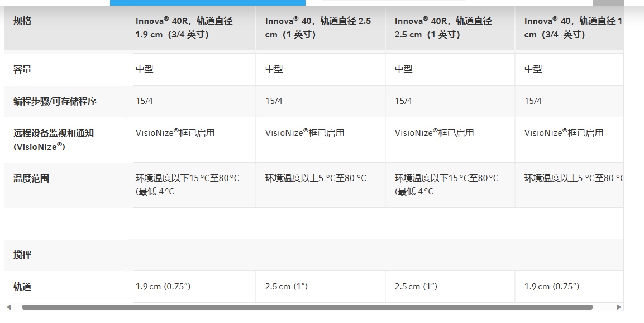Click 1.9 cm (0.75″) in the last Innova 40 column
644x323 pixels.
tap(552, 287)
